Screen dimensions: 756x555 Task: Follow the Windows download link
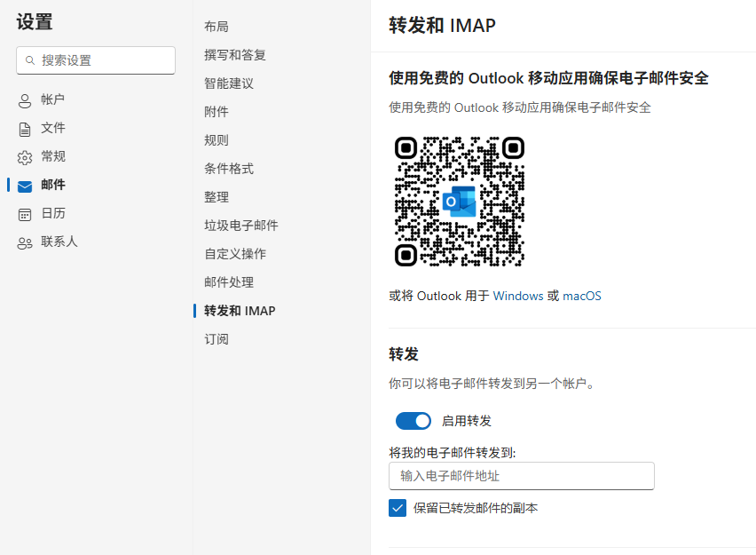pyautogui.click(x=518, y=296)
